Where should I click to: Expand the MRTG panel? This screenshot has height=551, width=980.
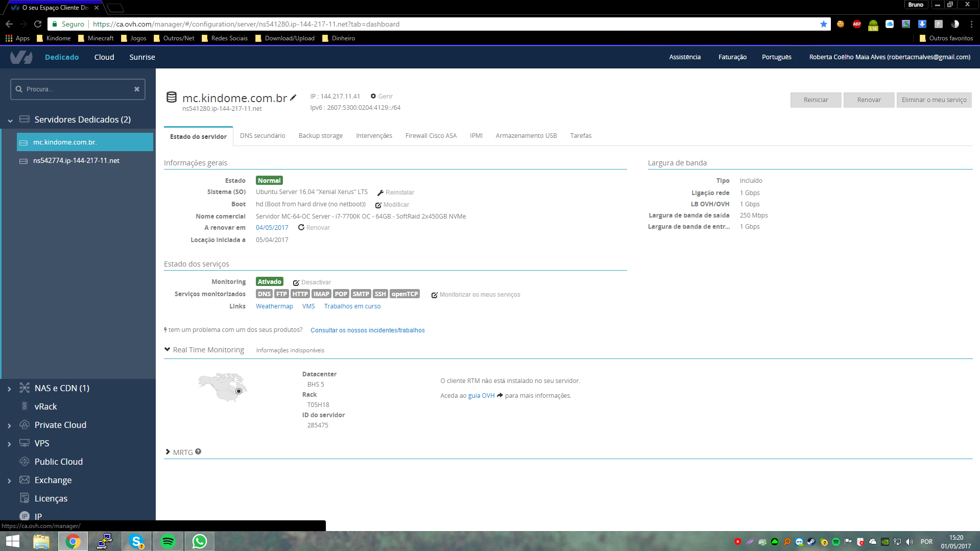point(168,452)
